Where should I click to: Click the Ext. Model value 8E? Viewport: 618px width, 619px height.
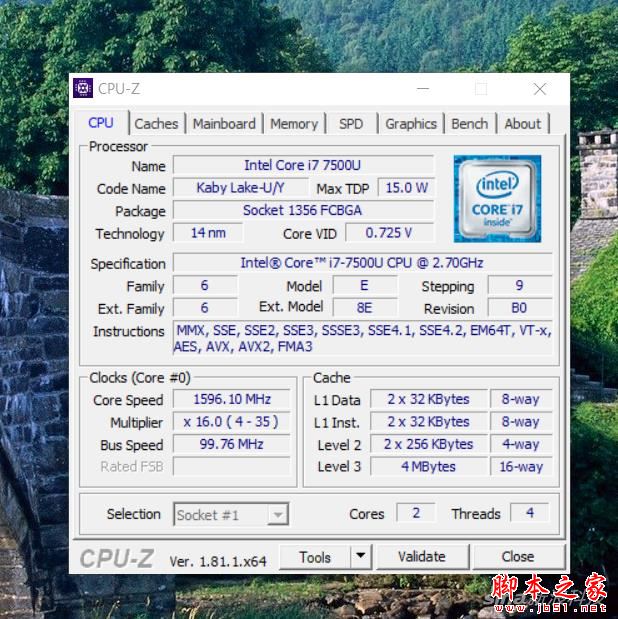point(364,308)
